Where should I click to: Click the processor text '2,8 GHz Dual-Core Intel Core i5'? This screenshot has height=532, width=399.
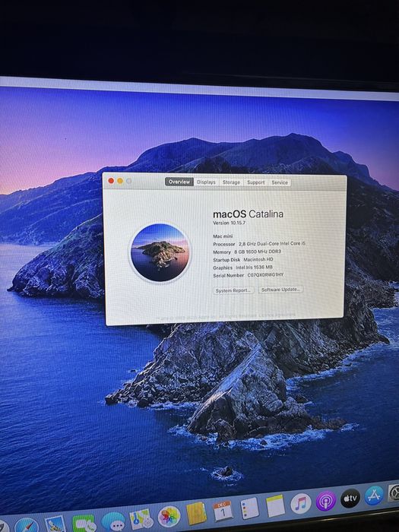272,244
